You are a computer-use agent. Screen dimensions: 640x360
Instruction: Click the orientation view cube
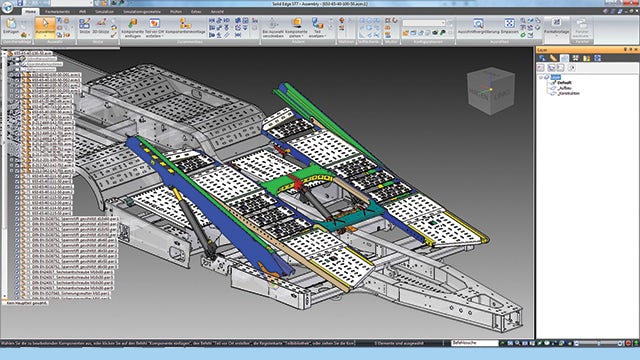pyautogui.click(x=491, y=90)
